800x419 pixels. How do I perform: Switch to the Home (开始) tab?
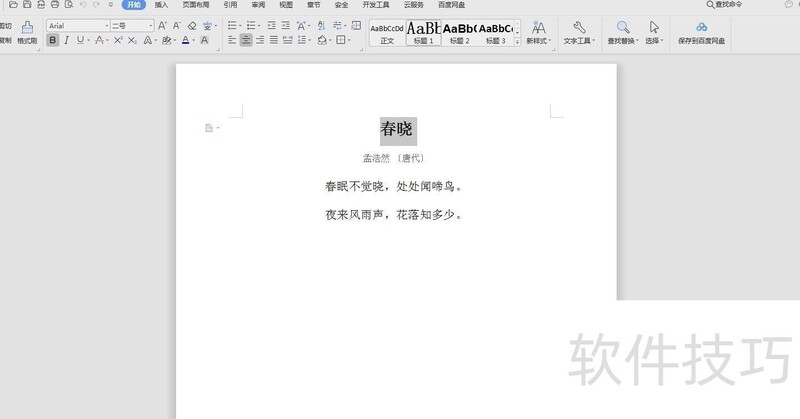click(134, 5)
